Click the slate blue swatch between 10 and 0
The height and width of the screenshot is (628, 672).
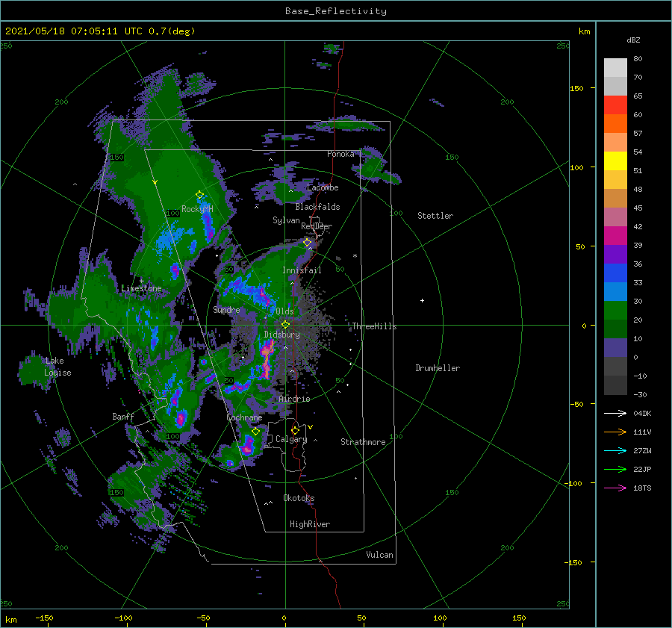coord(615,348)
